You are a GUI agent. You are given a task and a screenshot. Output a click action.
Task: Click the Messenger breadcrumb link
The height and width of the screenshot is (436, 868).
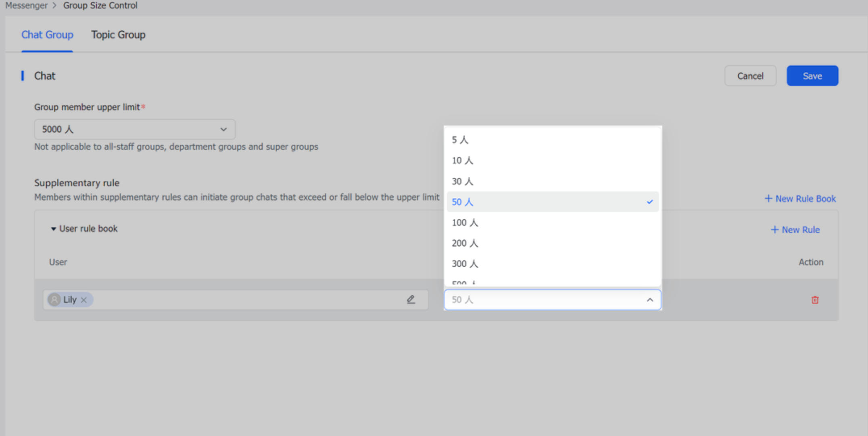[26, 5]
